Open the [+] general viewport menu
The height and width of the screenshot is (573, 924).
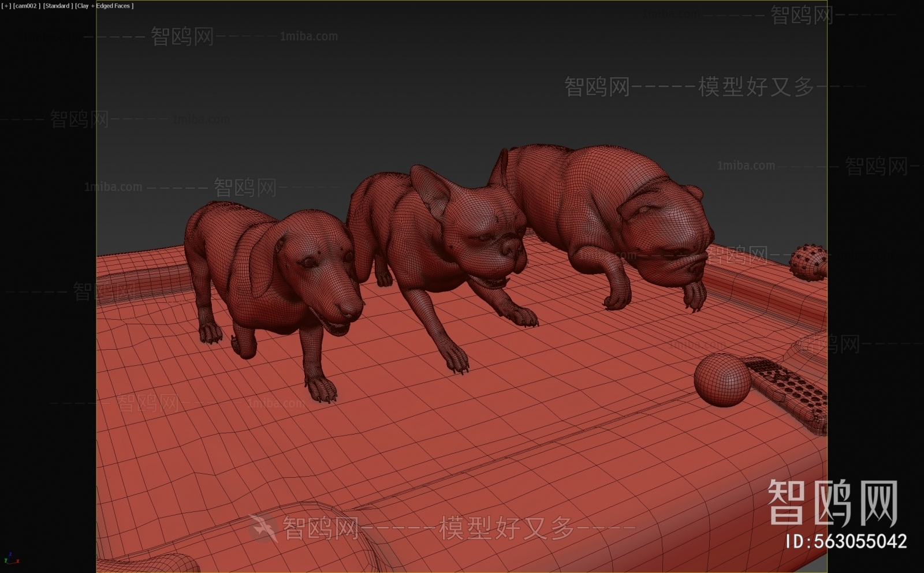click(x=6, y=6)
